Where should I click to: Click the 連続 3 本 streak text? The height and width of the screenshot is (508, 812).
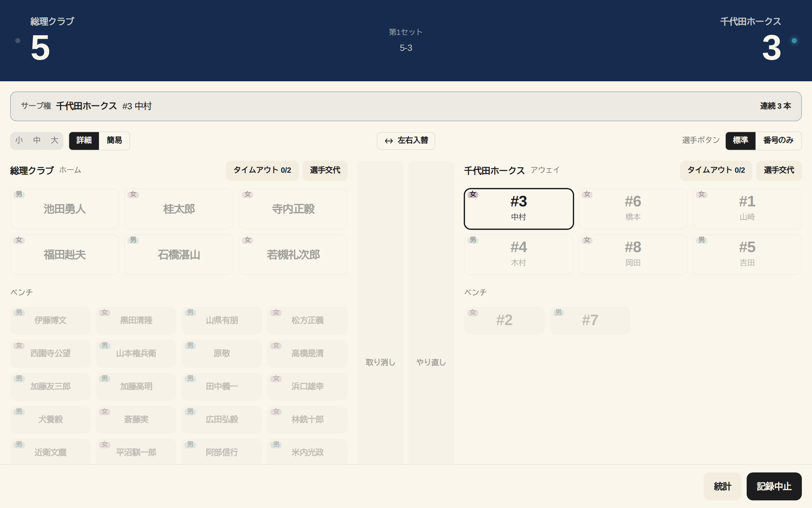click(776, 106)
